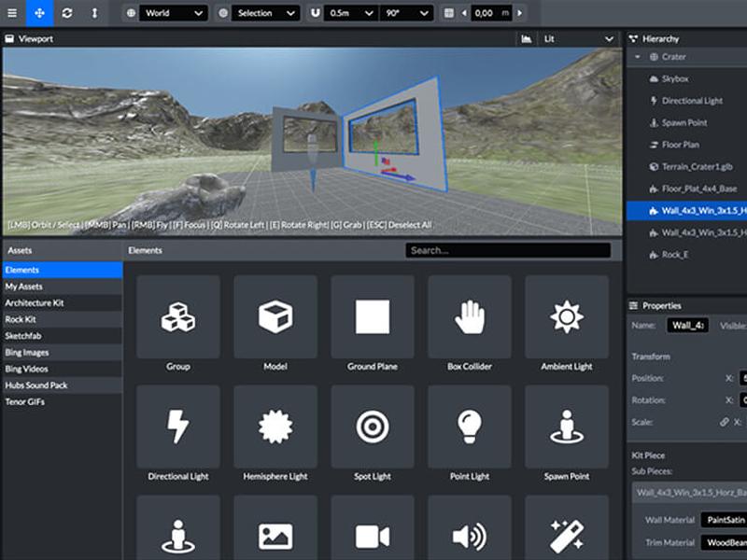Open the PaintSatin wall material picker
The height and width of the screenshot is (560, 747).
coord(723,520)
